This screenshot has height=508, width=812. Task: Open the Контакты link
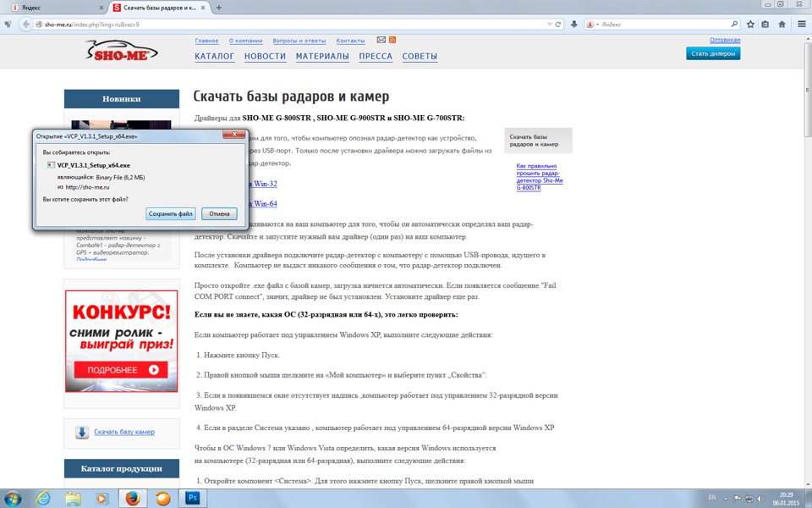pos(350,41)
